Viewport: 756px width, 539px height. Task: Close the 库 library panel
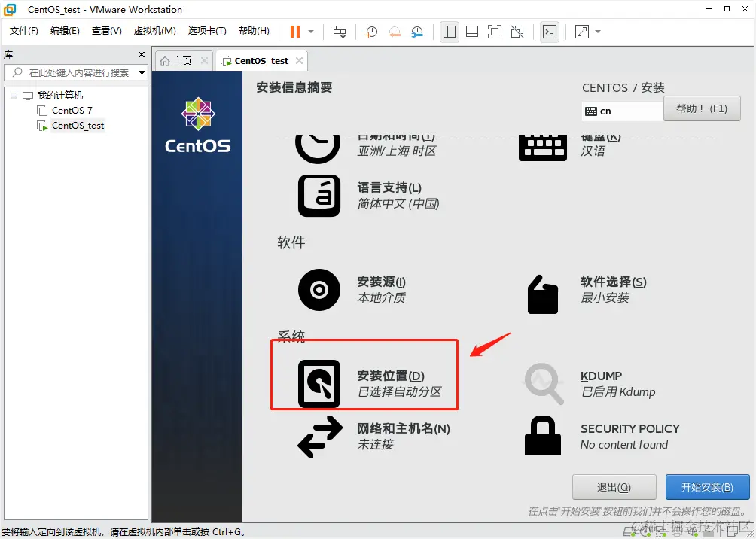click(x=142, y=55)
